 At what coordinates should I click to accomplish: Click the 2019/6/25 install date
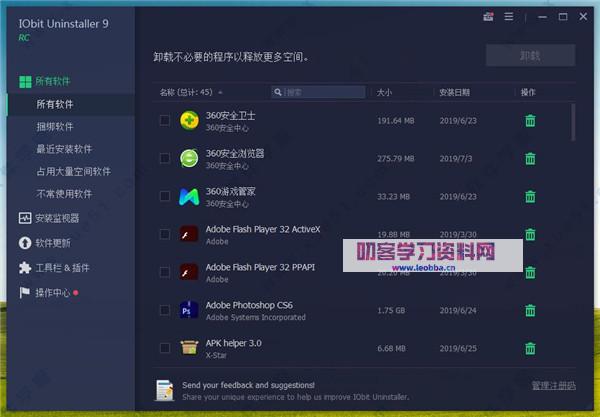(458, 348)
